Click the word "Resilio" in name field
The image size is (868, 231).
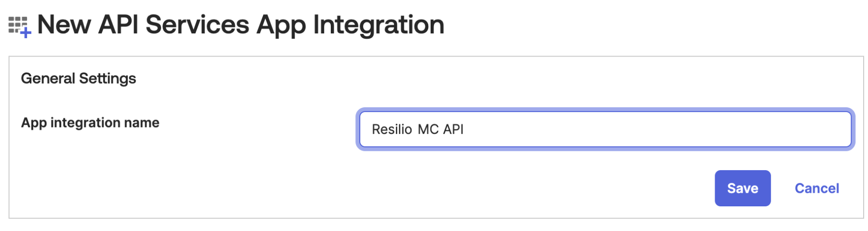pyautogui.click(x=392, y=129)
